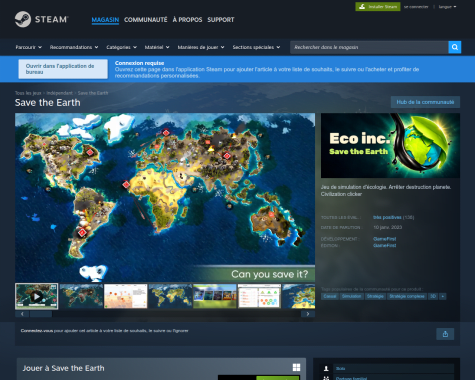Viewport: 475px width, 380px height.
Task: Select the Stratégie tag
Action: tap(375, 296)
